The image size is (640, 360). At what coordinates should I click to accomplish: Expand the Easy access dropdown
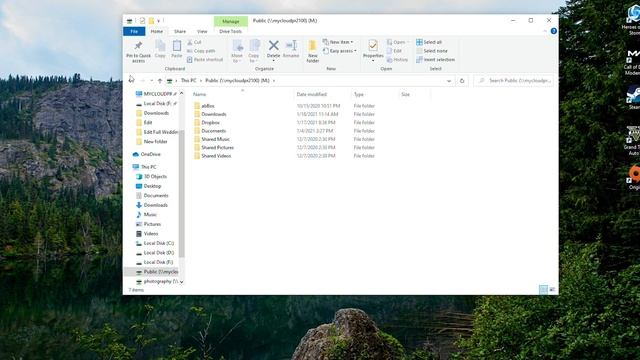coord(340,51)
